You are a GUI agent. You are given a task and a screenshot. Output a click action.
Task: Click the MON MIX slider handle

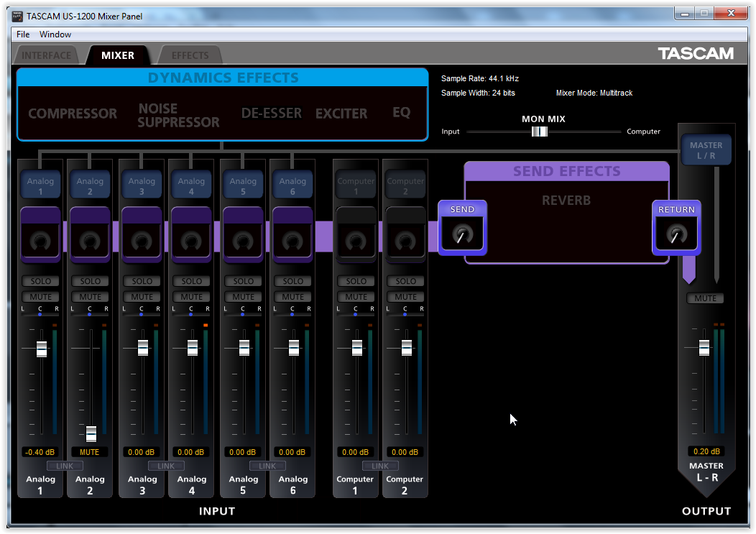click(x=539, y=132)
